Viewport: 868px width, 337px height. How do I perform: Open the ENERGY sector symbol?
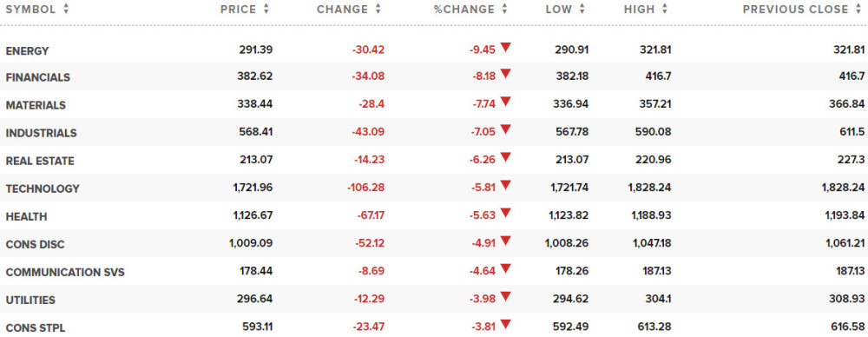coord(27,51)
